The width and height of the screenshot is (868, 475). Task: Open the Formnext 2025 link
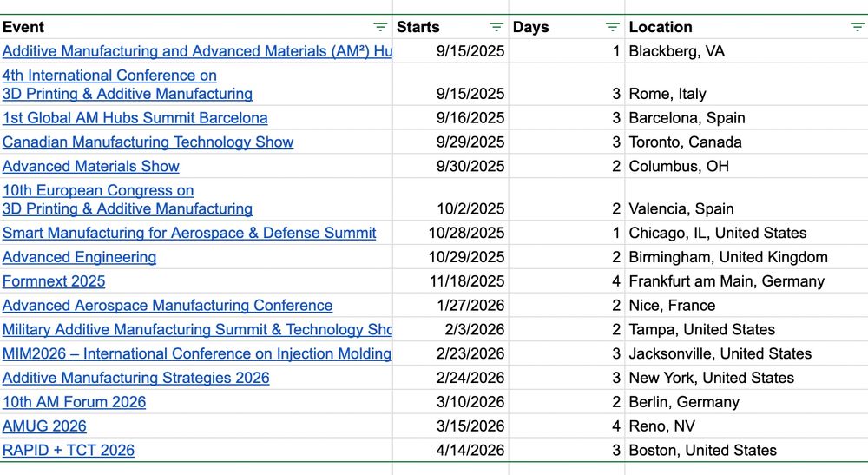[x=54, y=281]
